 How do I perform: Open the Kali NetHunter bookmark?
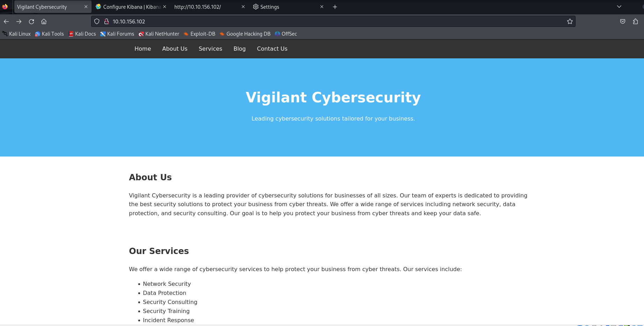(159, 34)
